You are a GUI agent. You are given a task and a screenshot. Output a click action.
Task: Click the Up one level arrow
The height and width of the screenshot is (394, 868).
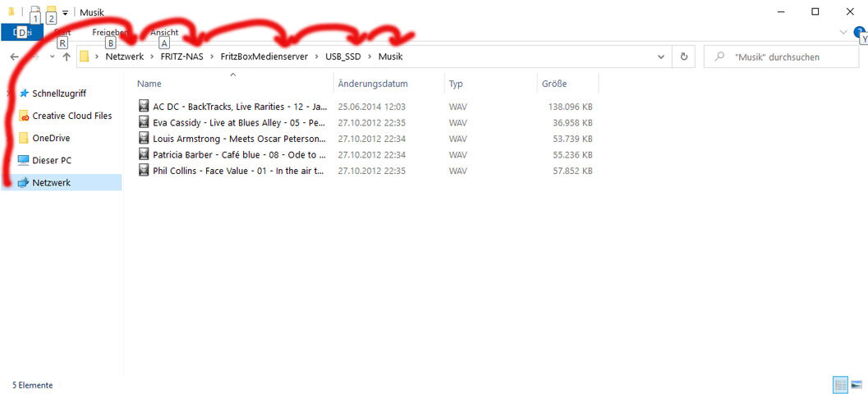point(67,57)
